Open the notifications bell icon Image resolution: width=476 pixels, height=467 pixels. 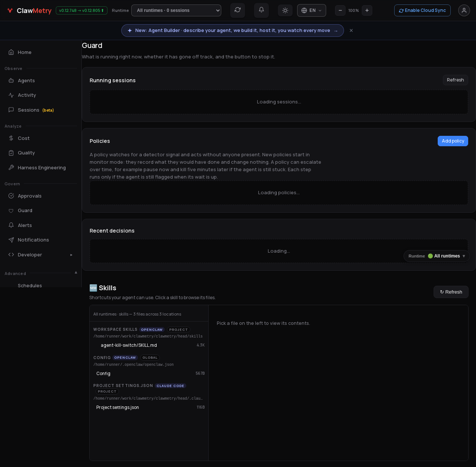pos(261,10)
